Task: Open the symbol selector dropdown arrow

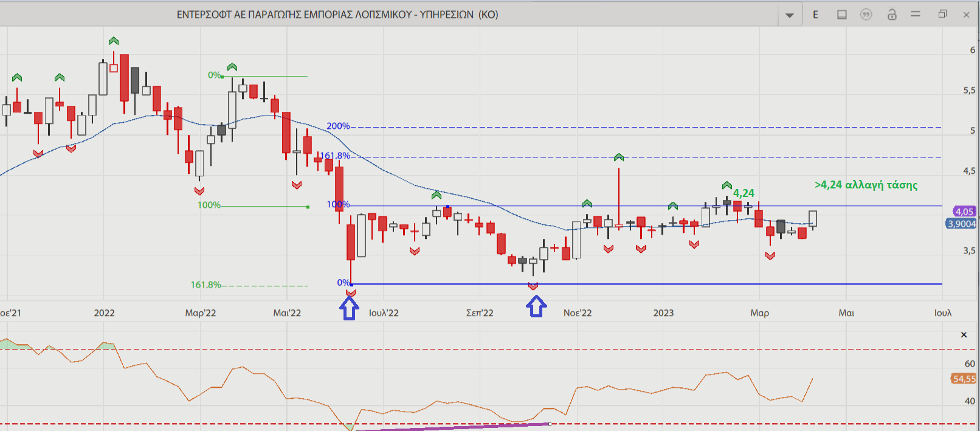Action: click(x=789, y=15)
